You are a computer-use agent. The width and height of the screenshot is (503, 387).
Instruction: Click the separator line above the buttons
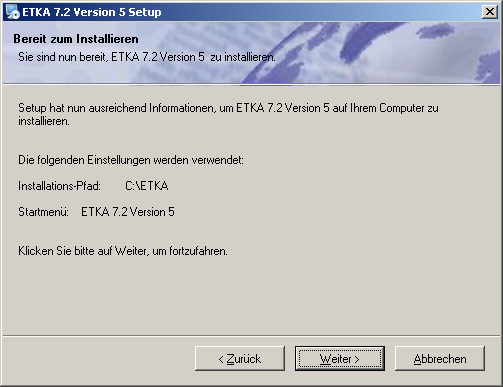coord(251,336)
